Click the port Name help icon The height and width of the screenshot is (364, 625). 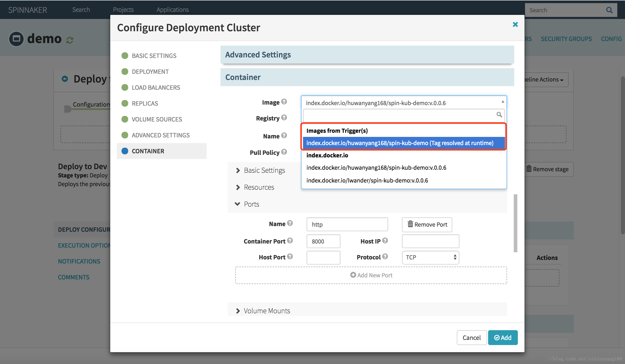(x=290, y=223)
